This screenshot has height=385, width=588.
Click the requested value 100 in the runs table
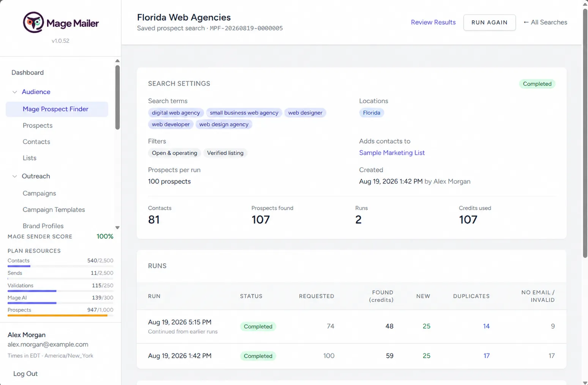[x=329, y=356]
